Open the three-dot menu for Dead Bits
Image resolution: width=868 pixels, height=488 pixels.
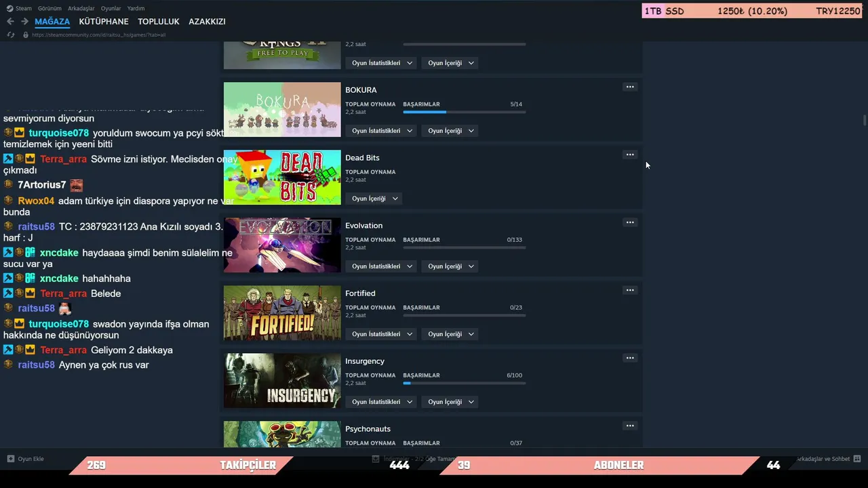tap(630, 155)
